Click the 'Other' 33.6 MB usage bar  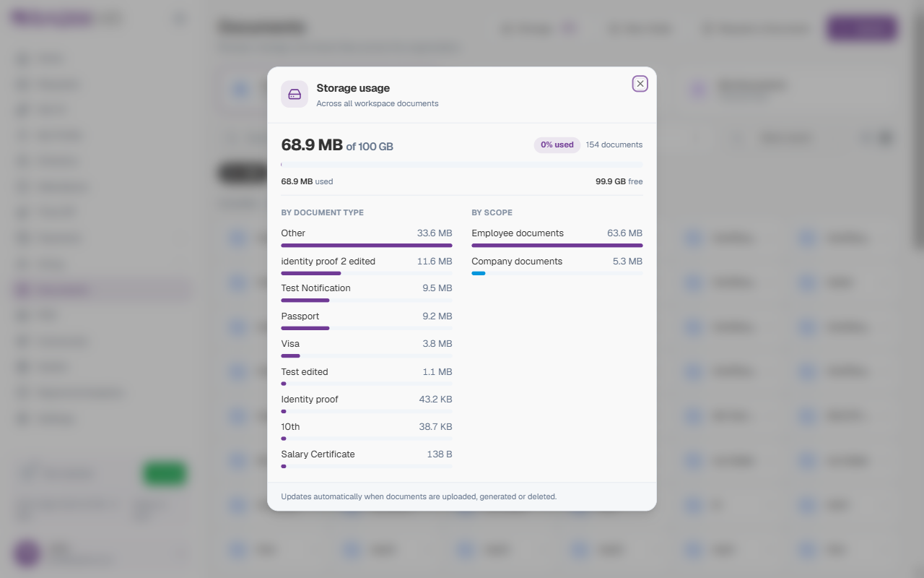[367, 246]
